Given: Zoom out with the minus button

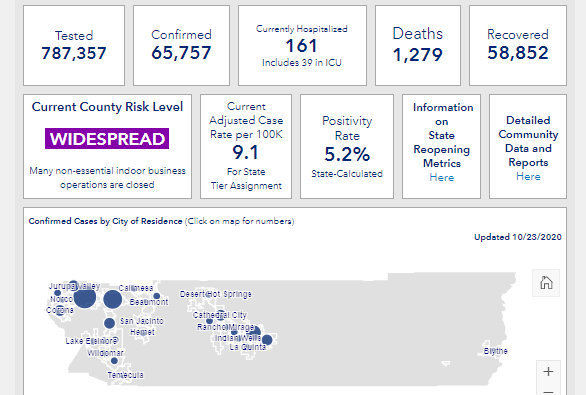Looking at the screenshot, I should coord(548,391).
